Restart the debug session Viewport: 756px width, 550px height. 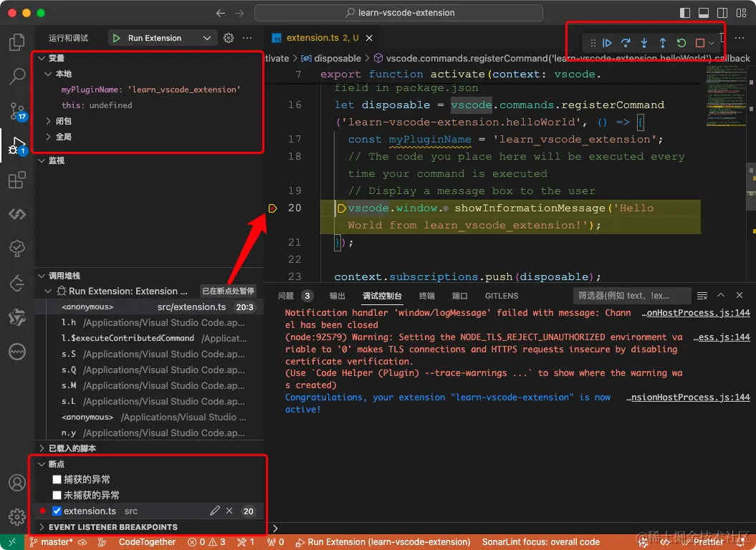pos(681,44)
